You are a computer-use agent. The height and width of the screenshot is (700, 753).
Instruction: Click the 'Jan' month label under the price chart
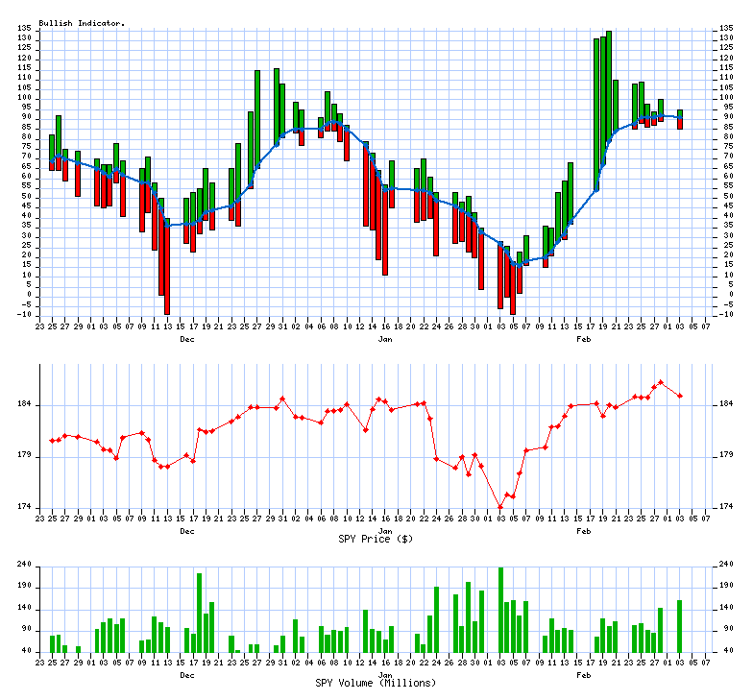pyautogui.click(x=385, y=530)
